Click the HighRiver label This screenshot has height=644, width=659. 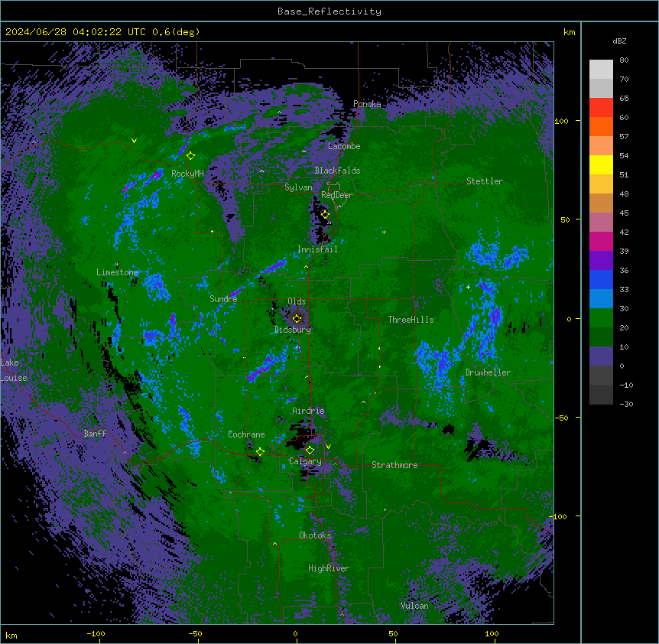329,568
